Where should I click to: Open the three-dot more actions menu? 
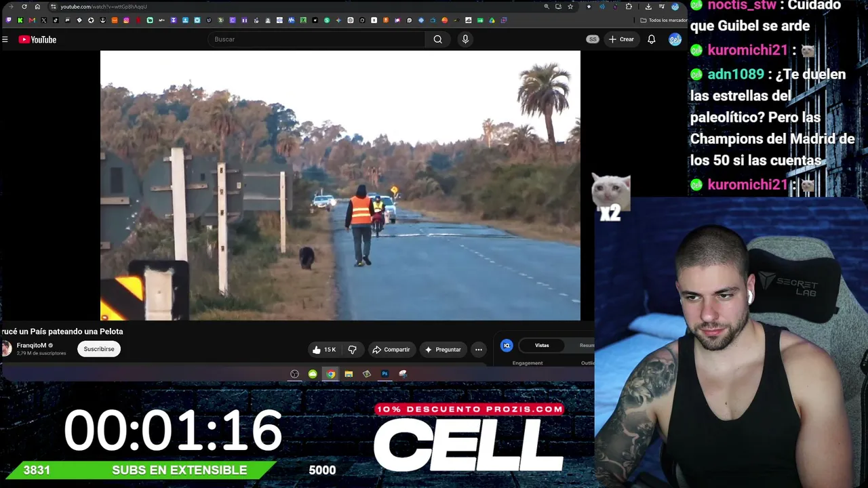point(479,350)
